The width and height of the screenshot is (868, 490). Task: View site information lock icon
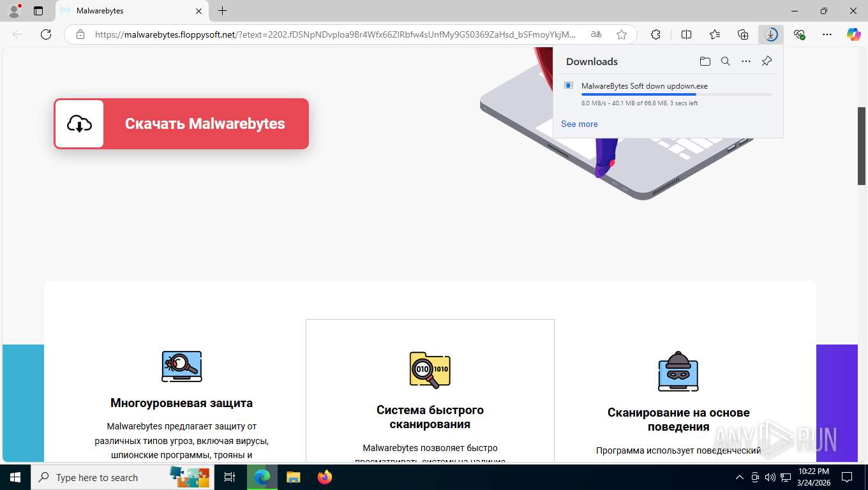click(x=80, y=34)
